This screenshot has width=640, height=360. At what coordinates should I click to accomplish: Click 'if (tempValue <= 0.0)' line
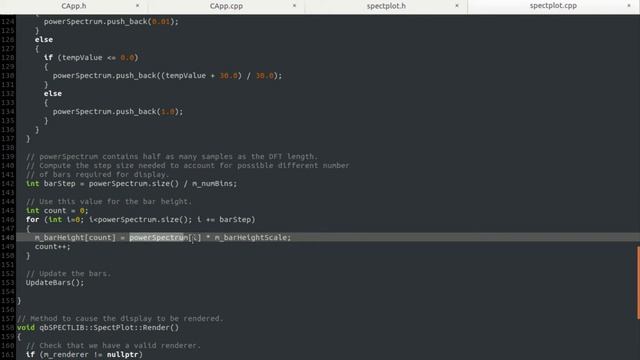pyautogui.click(x=91, y=58)
